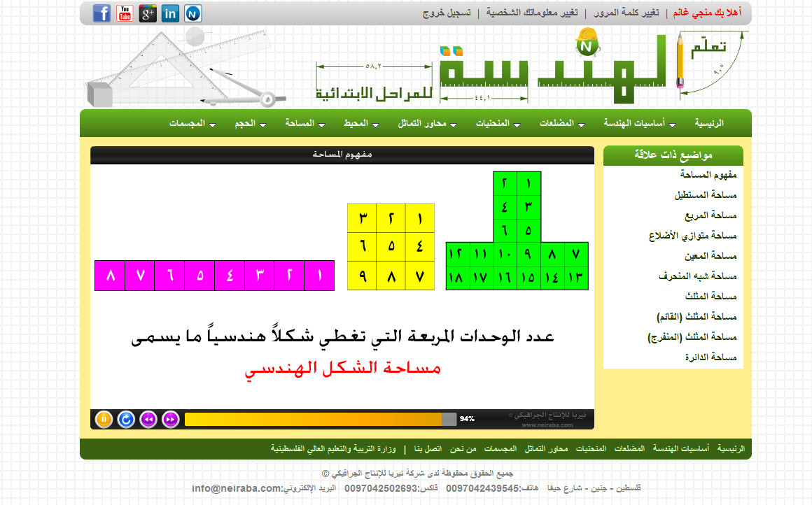Open مساحة المستطيل related topic
Screen dimensions: 812x505
pyautogui.click(x=706, y=195)
